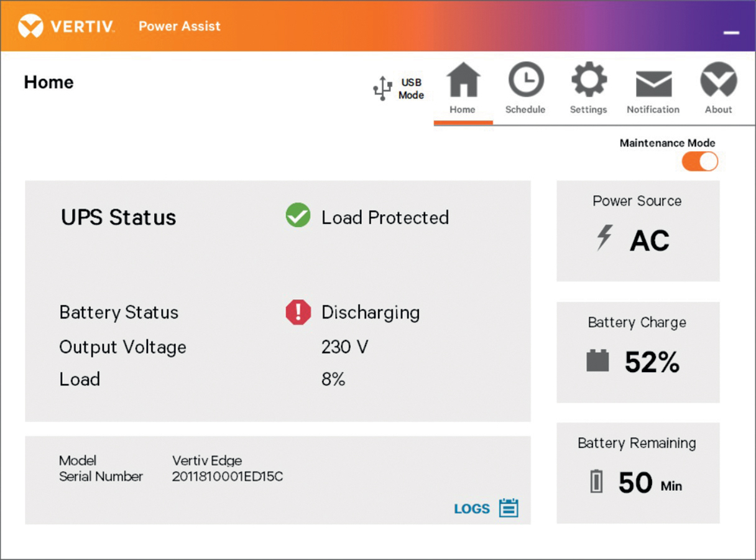Click the USB Mode connection icon

pos(382,88)
